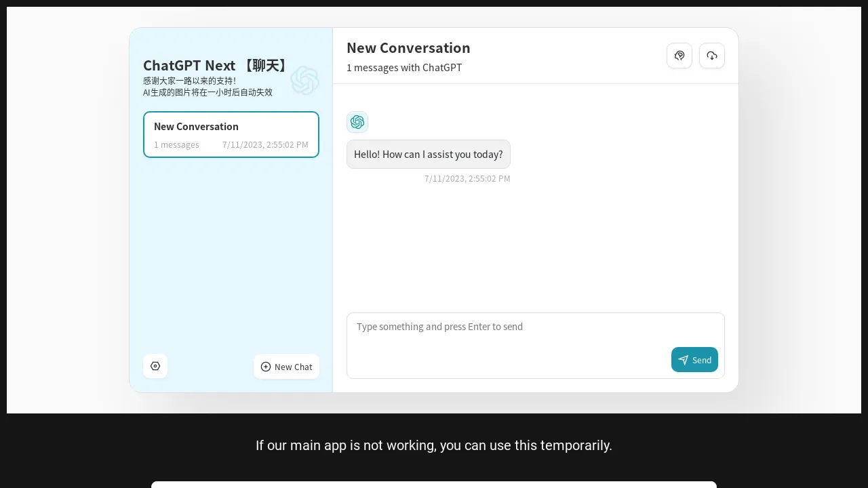868x488 pixels.
Task: Click the New Chat button
Action: coord(286,367)
